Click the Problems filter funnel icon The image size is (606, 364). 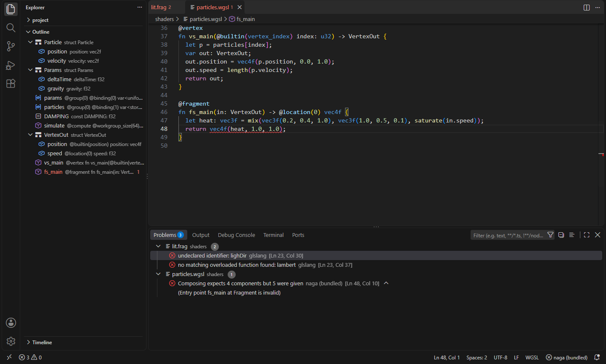click(x=550, y=235)
